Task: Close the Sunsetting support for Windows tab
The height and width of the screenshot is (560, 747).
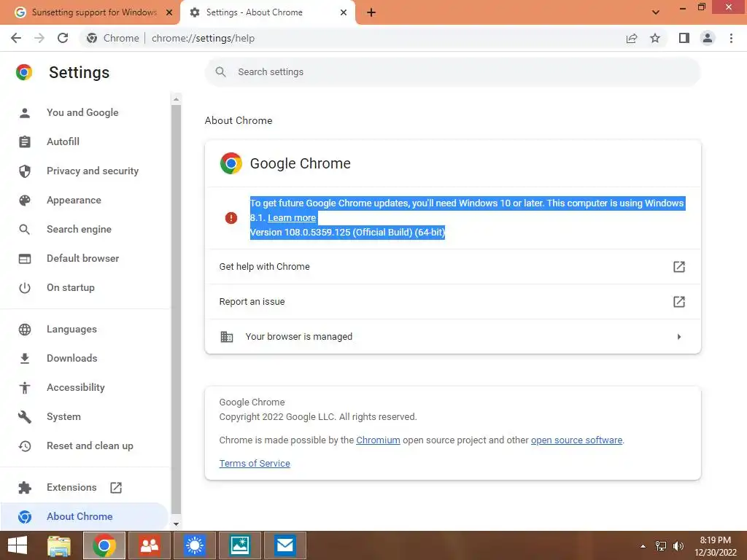Action: [x=169, y=12]
